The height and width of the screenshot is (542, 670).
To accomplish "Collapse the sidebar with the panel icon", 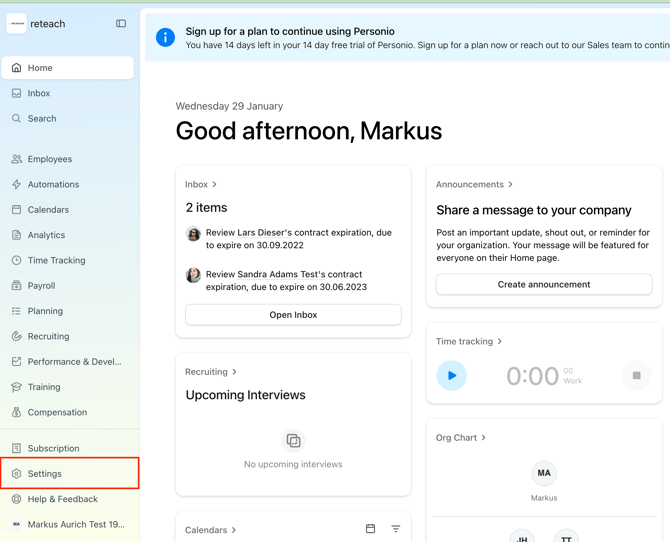I will click(121, 24).
